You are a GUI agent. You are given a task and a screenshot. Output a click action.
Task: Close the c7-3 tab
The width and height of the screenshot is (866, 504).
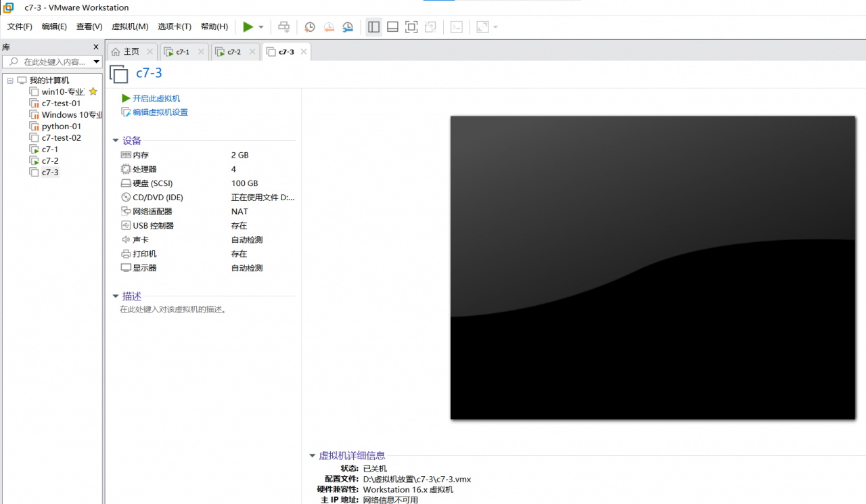click(304, 51)
